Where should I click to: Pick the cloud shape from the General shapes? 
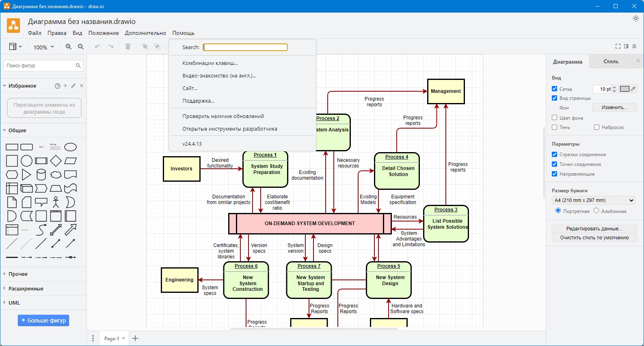click(56, 175)
